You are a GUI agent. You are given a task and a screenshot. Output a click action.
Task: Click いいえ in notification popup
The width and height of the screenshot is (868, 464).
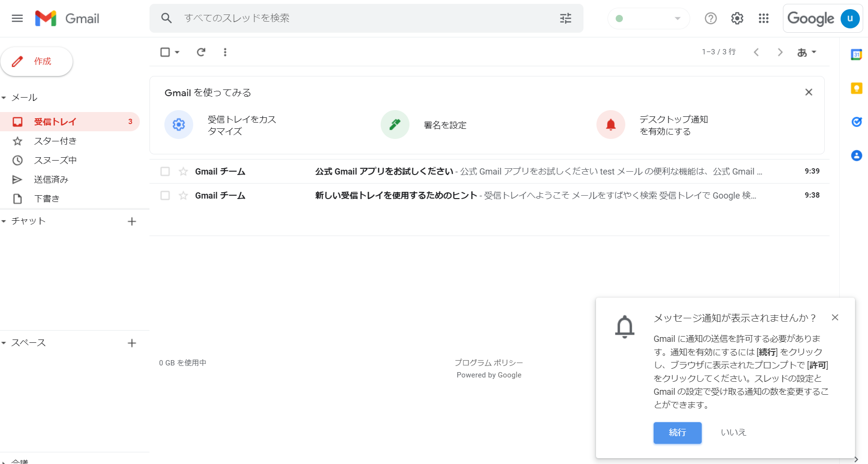click(x=733, y=433)
